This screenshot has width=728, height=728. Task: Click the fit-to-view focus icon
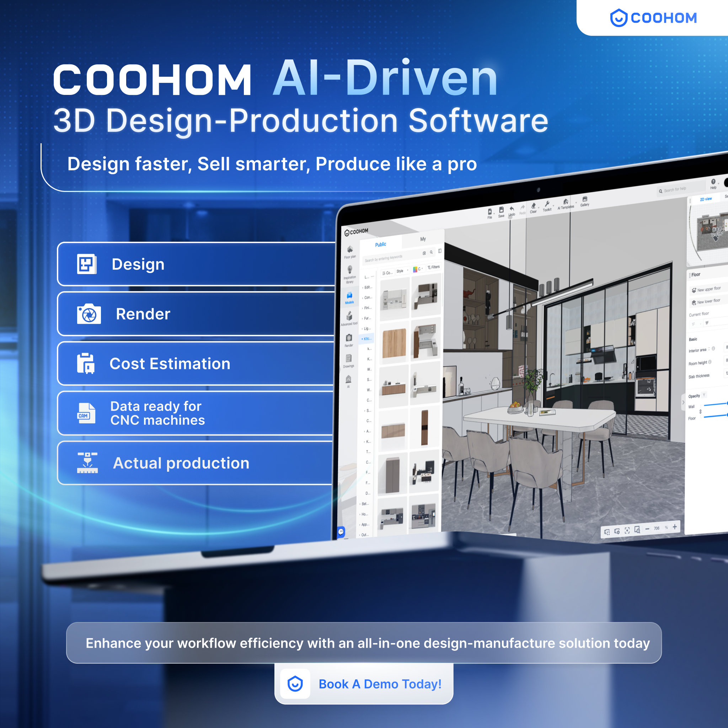point(627,531)
